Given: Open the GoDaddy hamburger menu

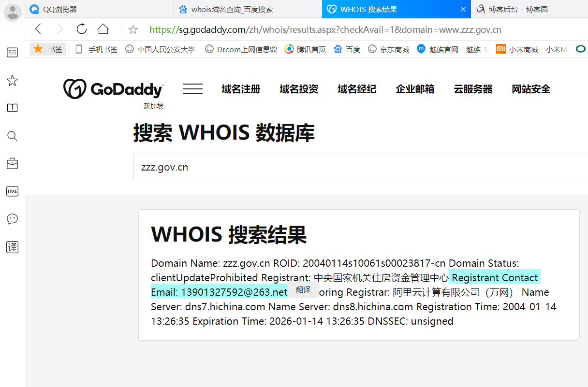Looking at the screenshot, I should coord(193,89).
